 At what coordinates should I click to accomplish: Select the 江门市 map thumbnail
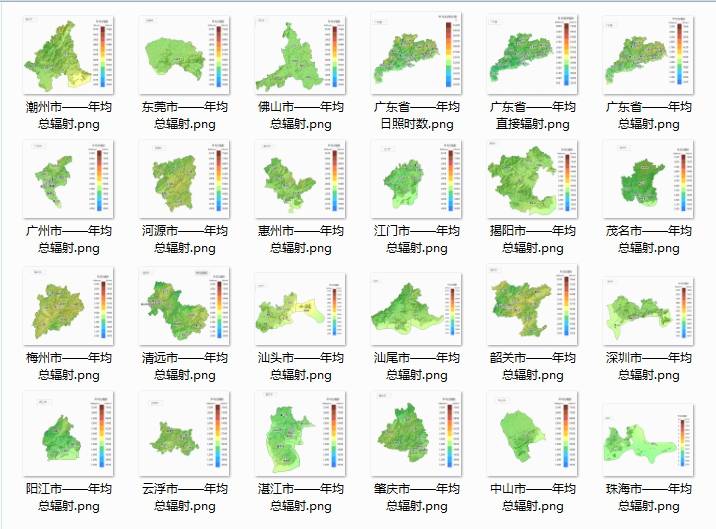click(x=417, y=180)
